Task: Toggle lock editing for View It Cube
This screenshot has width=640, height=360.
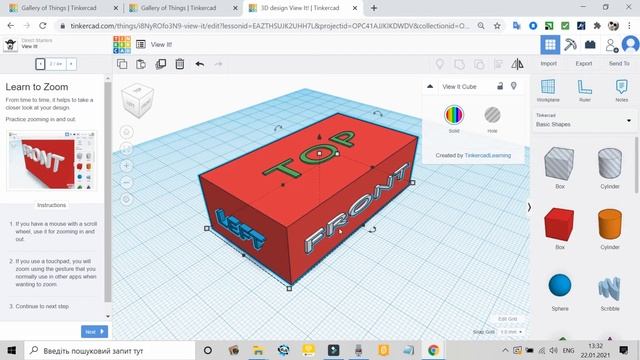Action: click(500, 86)
